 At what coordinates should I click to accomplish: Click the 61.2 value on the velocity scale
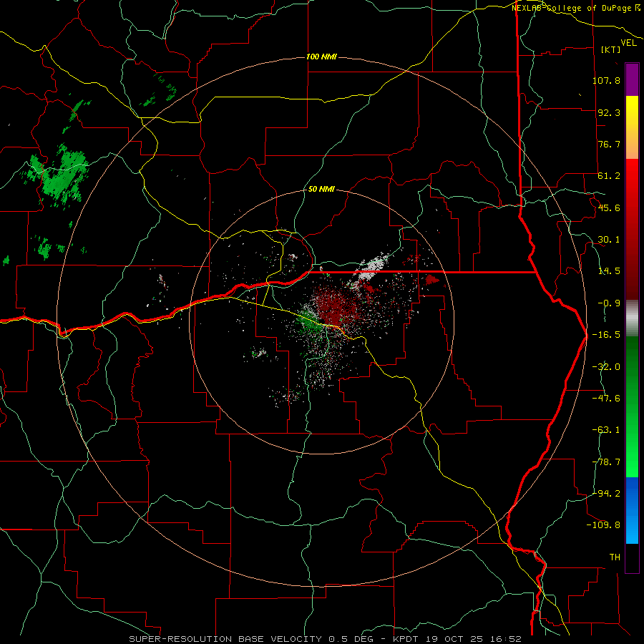coord(609,176)
